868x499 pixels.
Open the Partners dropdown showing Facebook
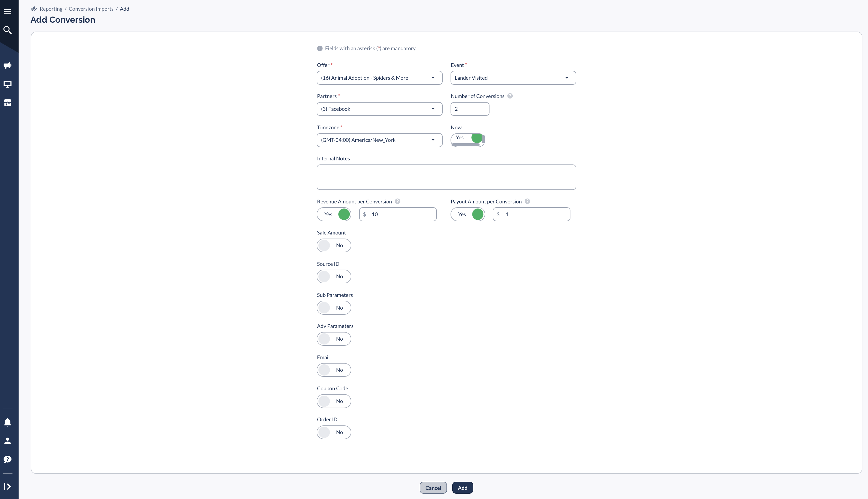pyautogui.click(x=380, y=109)
